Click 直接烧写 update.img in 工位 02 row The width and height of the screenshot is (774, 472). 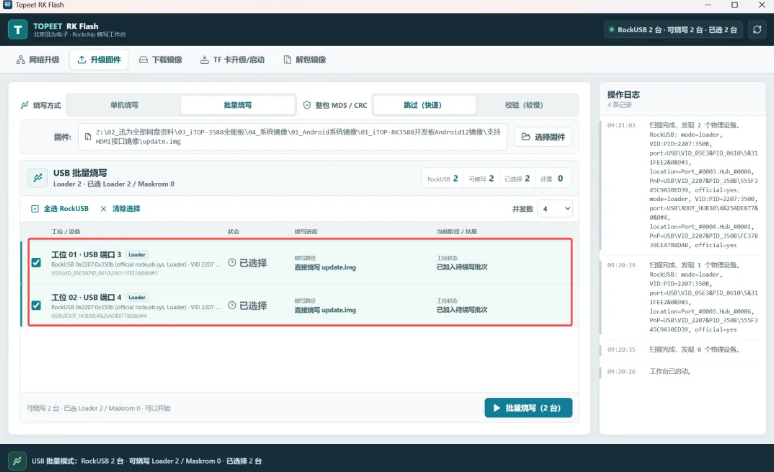coord(325,310)
